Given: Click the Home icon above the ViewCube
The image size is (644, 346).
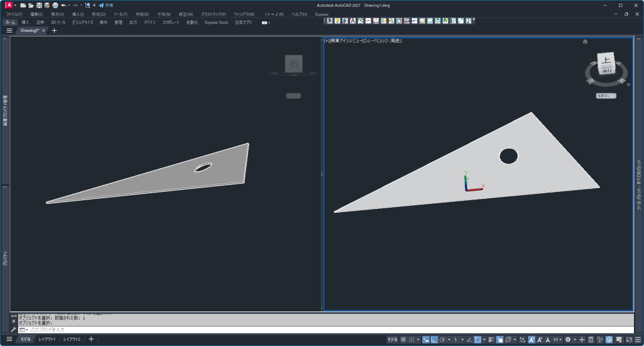Looking at the screenshot, I should (585, 42).
